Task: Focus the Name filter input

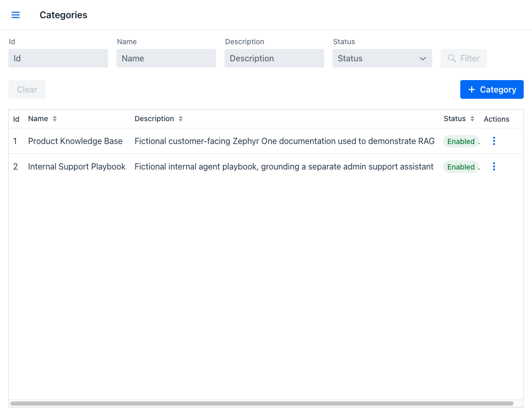Action: pos(166,58)
